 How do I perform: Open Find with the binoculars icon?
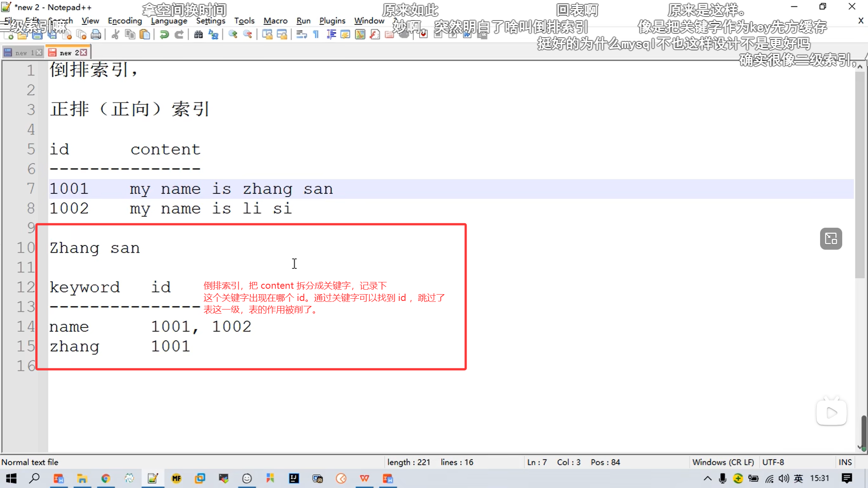[x=198, y=34]
